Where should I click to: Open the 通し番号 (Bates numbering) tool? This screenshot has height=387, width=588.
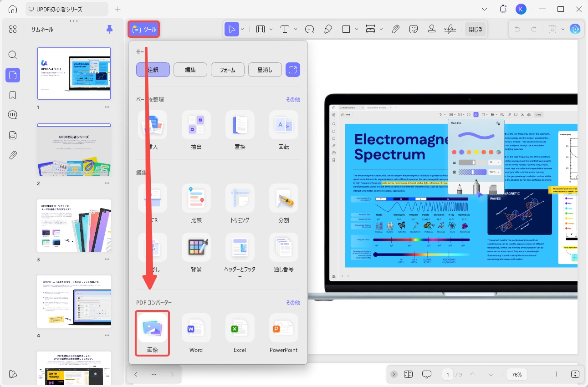(284, 253)
